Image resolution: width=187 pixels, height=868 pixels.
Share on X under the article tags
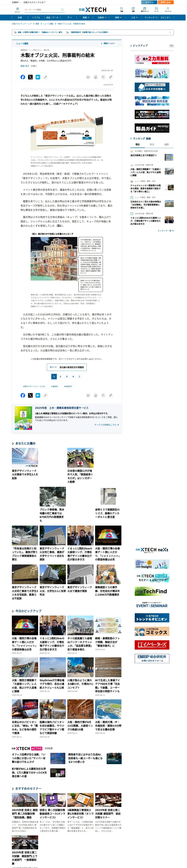(x=30, y=395)
